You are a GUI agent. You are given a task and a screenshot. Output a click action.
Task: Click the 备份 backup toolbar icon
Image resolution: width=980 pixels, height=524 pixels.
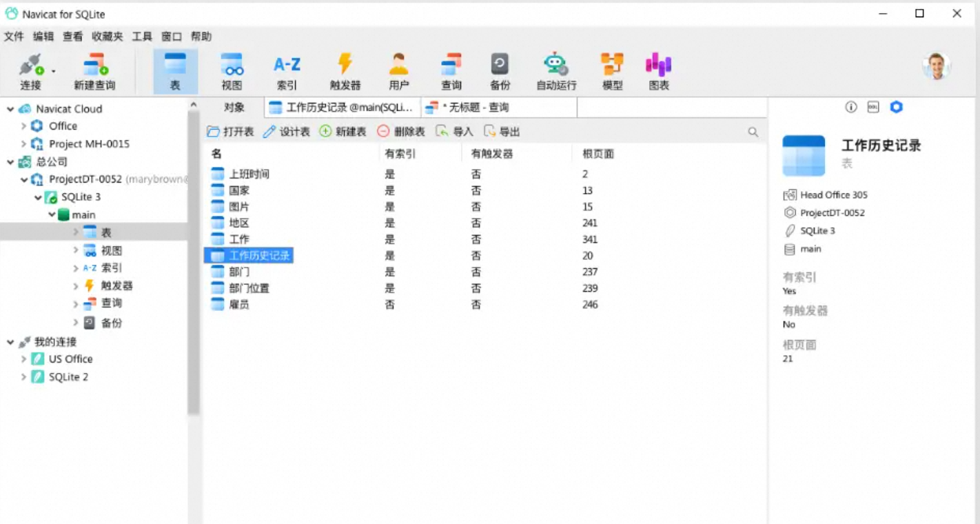point(500,72)
